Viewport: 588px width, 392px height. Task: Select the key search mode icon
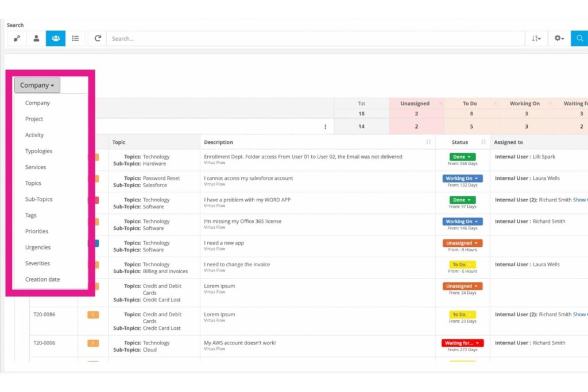[17, 38]
